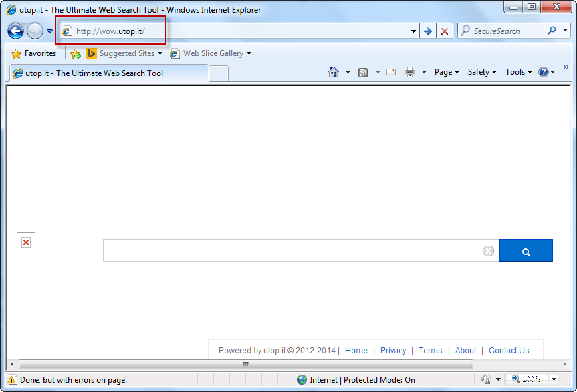
Task: Click the blue search button
Action: [x=526, y=250]
